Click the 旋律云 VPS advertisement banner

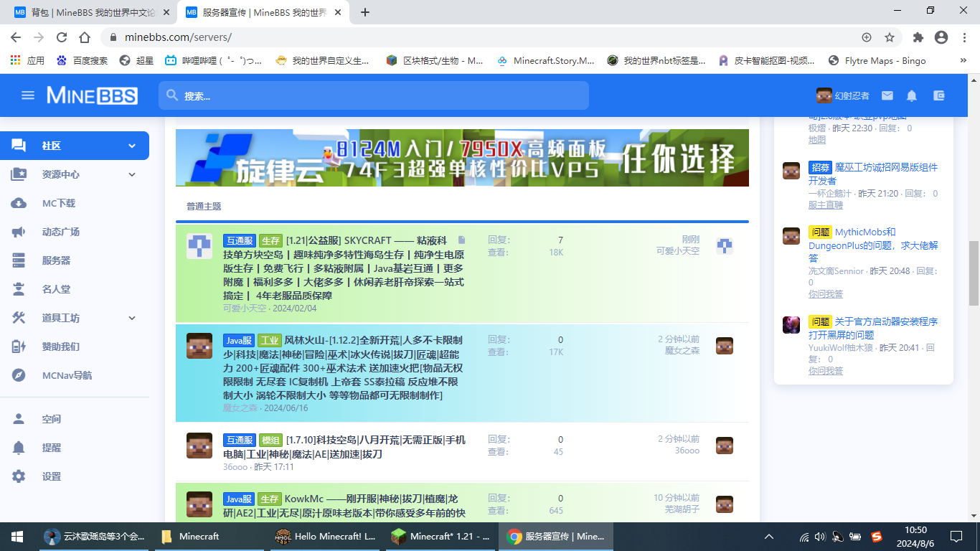coord(462,158)
